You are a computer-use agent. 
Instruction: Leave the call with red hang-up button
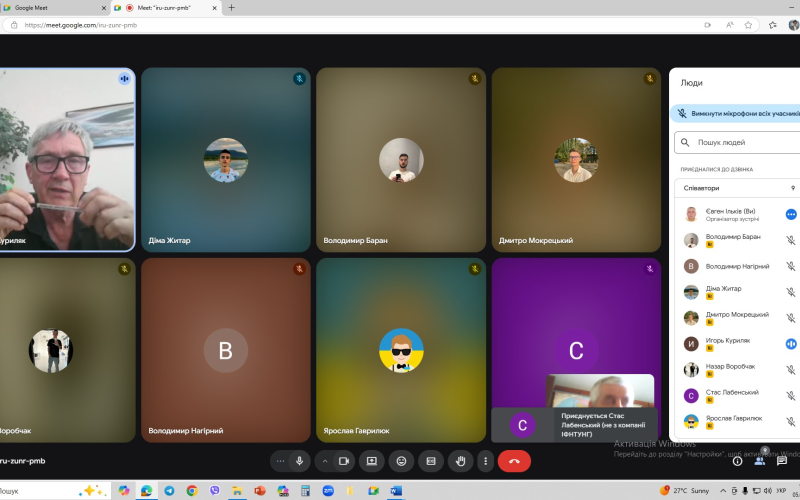[514, 461]
